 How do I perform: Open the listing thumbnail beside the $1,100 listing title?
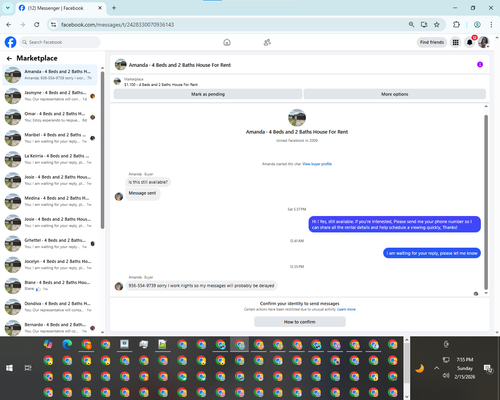[117, 81]
